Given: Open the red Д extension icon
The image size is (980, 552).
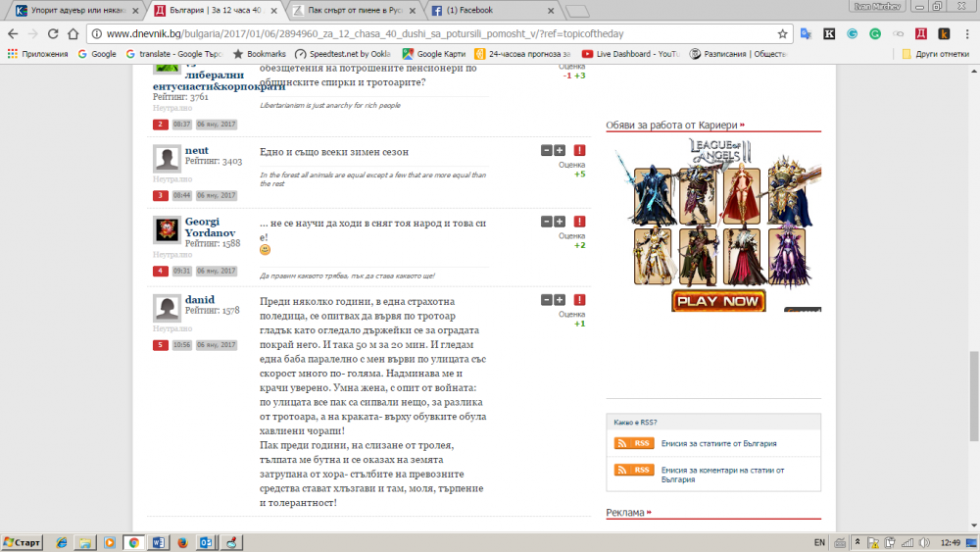Looking at the screenshot, I should (x=920, y=33).
